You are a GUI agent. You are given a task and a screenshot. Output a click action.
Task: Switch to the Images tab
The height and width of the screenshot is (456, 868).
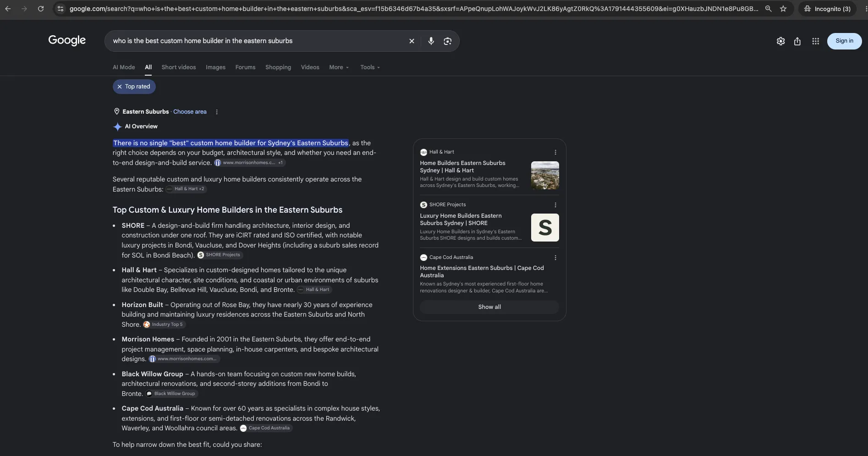(215, 67)
